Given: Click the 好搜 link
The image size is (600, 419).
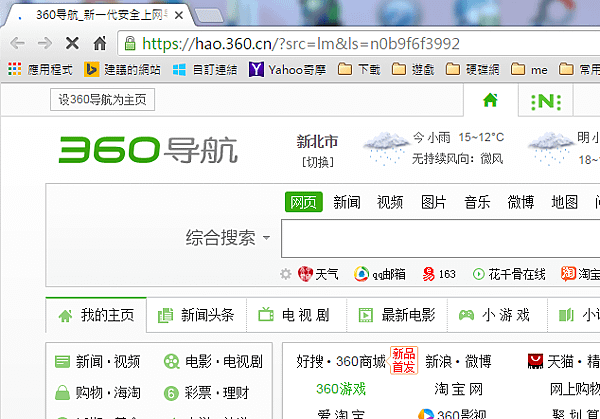Looking at the screenshot, I should tap(310, 362).
